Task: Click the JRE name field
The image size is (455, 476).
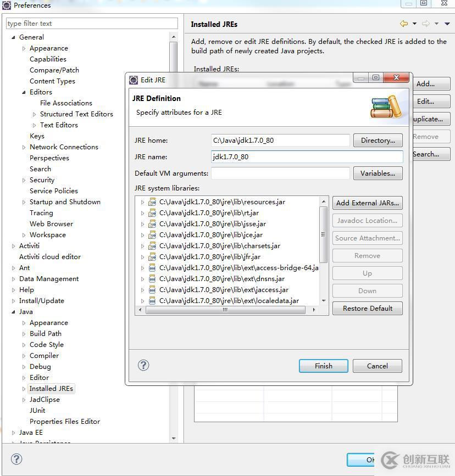Action: (x=307, y=156)
